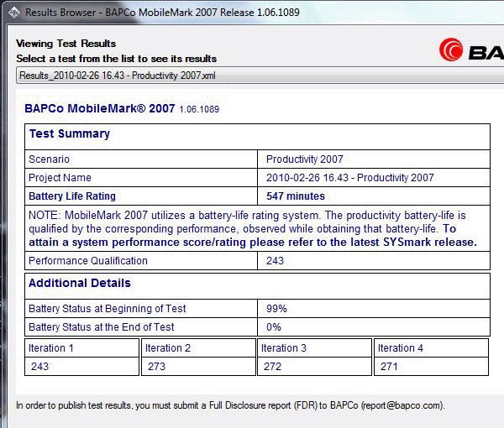The height and width of the screenshot is (428, 504).
Task: Click the Additional Details header
Action: pyautogui.click(x=80, y=283)
